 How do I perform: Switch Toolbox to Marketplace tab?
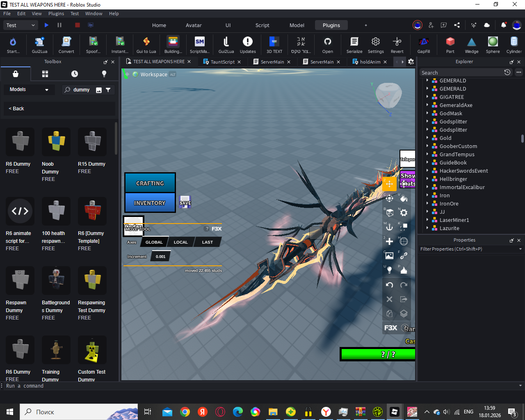click(x=16, y=74)
